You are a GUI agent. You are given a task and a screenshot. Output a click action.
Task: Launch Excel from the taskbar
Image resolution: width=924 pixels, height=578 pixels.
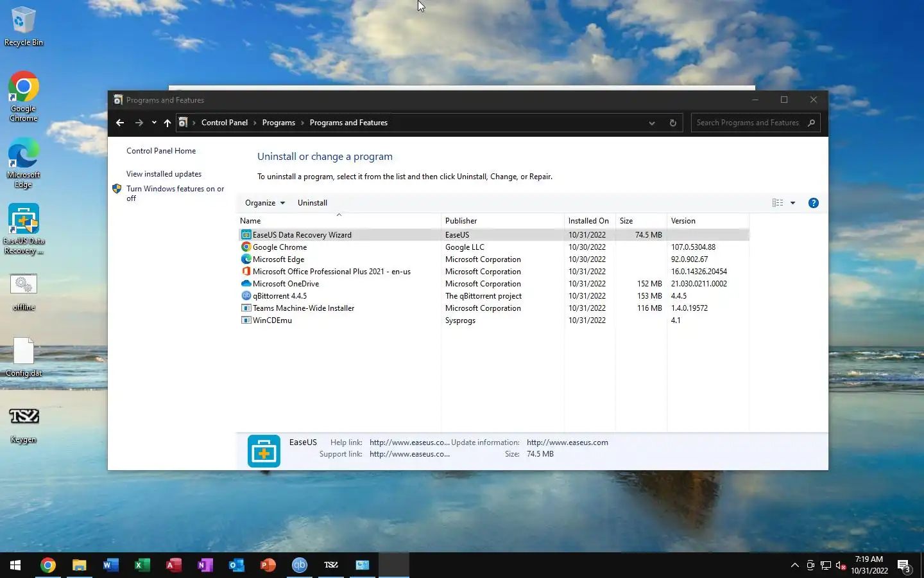[142, 565]
